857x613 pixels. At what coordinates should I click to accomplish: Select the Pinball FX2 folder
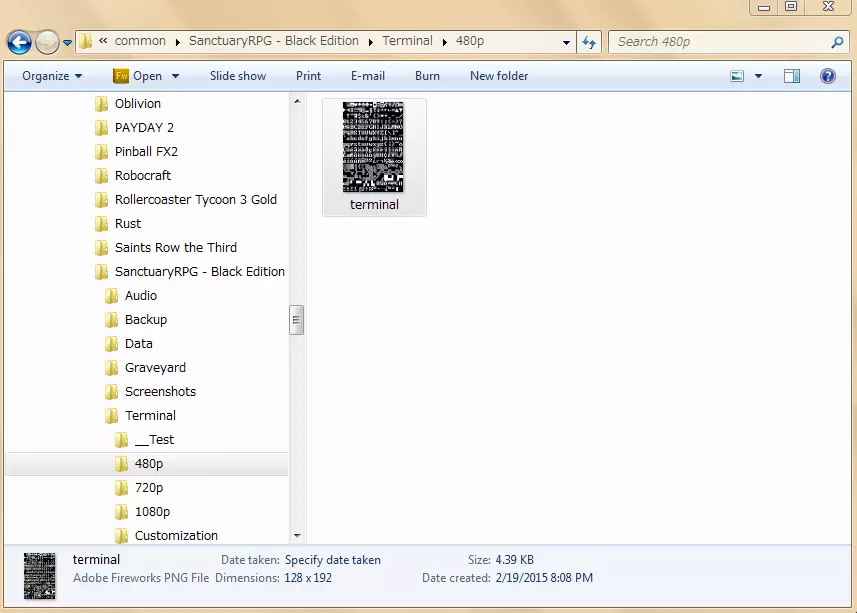(146, 151)
